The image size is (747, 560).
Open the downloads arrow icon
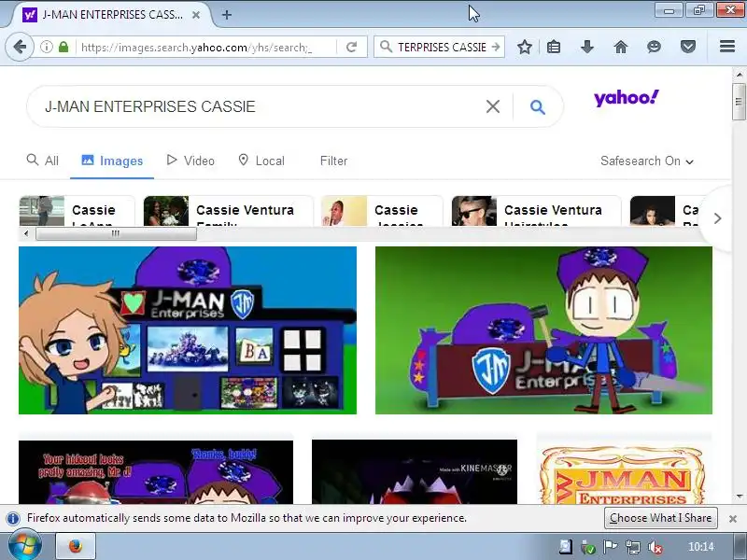tap(587, 47)
